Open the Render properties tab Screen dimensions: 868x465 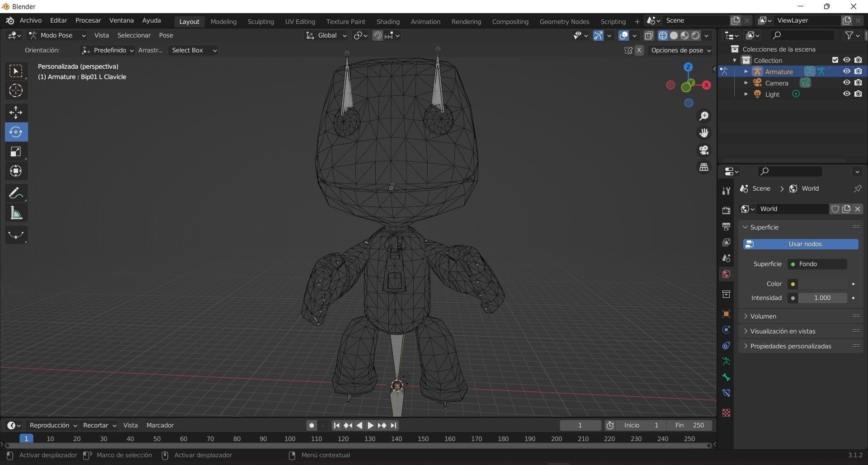[726, 211]
